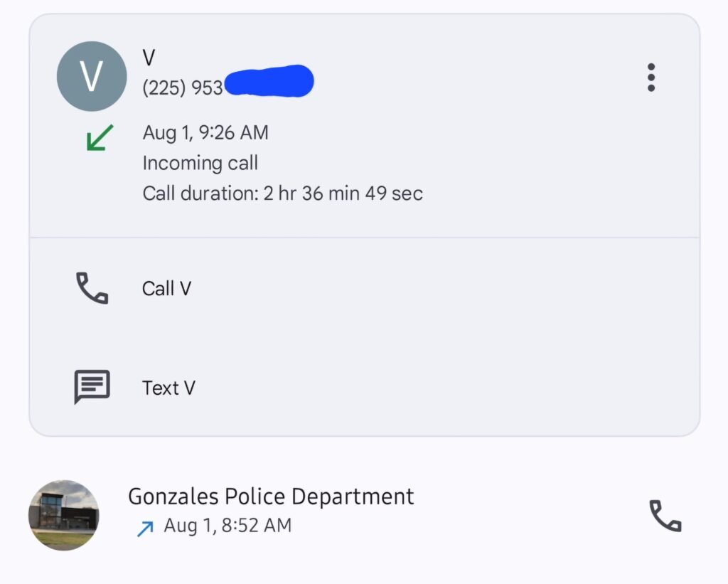This screenshot has width=728, height=584.
Task: Tap the call duration 2 hr 36 min line
Action: 282,193
